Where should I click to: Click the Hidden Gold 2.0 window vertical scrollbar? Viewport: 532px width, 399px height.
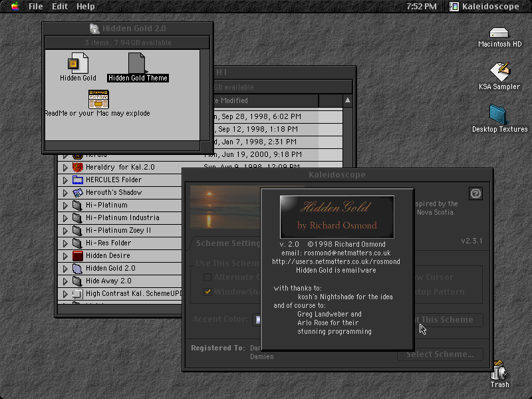(205, 95)
